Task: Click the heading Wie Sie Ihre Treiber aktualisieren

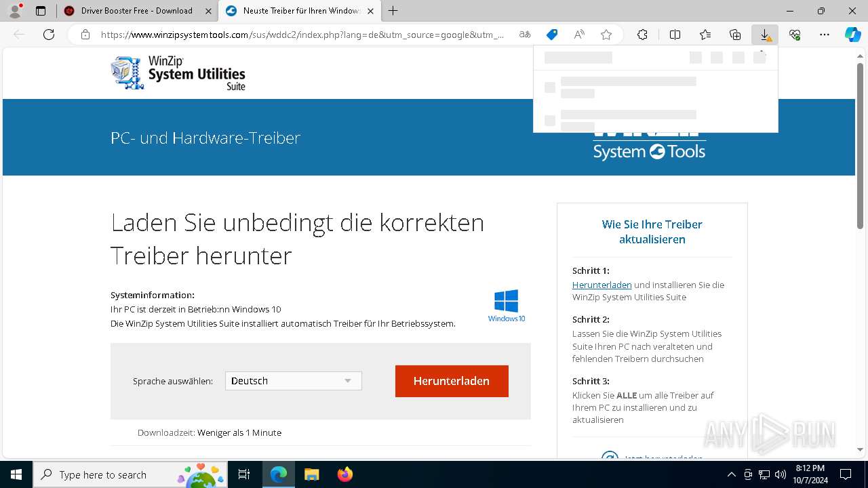Action: click(652, 232)
